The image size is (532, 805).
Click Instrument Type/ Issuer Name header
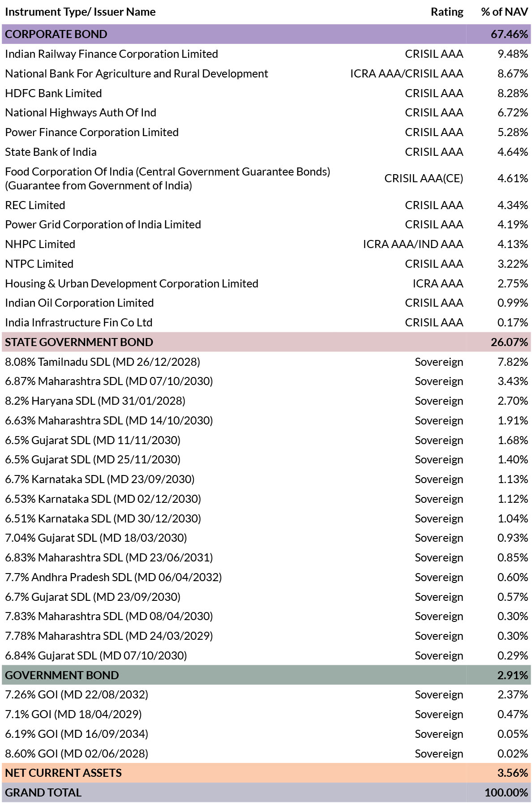point(80,12)
